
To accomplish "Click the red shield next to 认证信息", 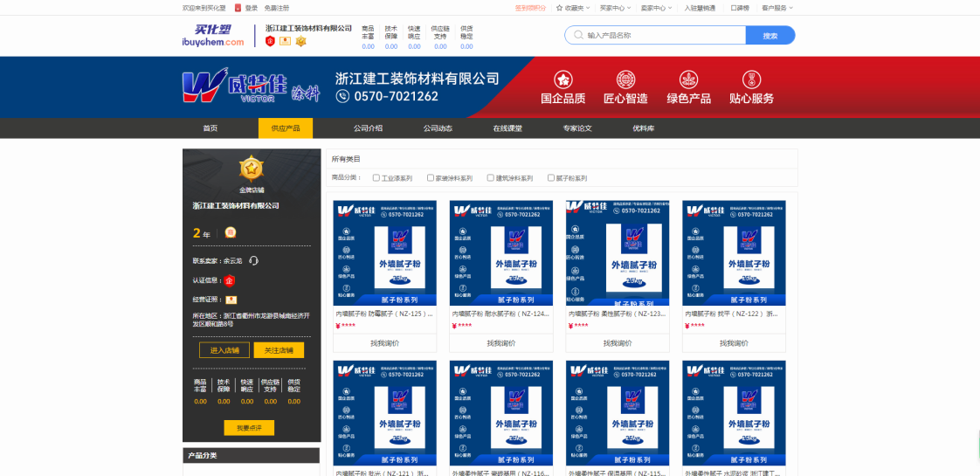I will (x=230, y=280).
